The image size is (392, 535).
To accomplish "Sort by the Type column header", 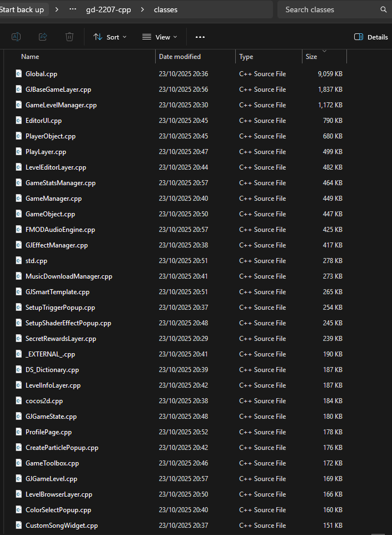I will [x=246, y=57].
